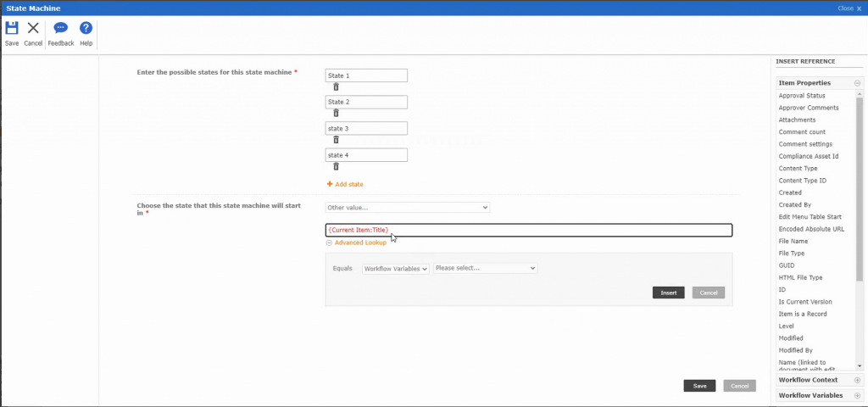Click the Save icon in the ribbon
Screen dimensions: 868x407
coord(12,28)
